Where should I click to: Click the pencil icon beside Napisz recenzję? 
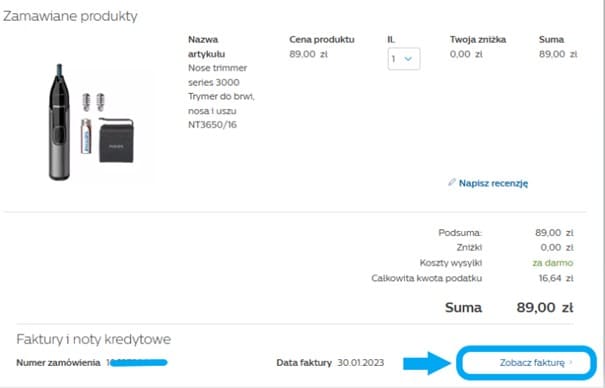coord(452,182)
